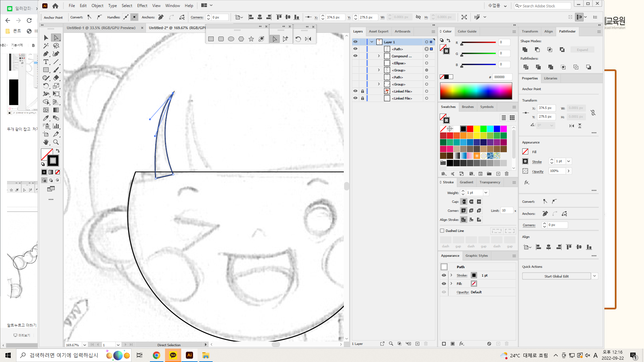Expand Stroke row in Appearance panel
Screen dimensions: 644x362
[451, 275]
